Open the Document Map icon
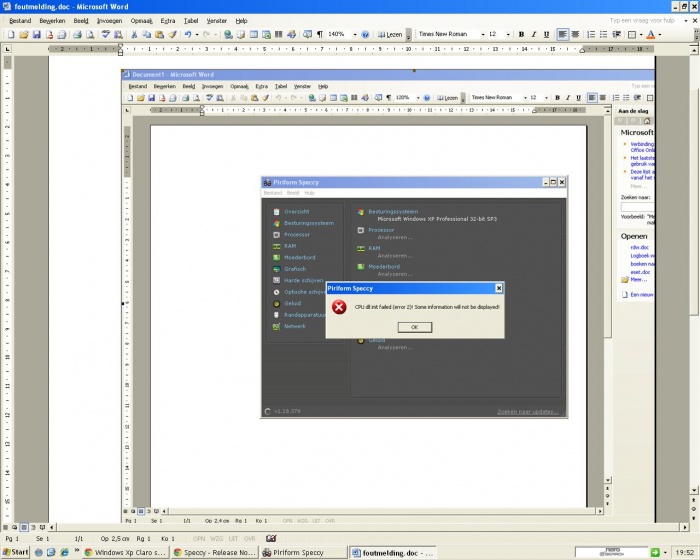 [x=307, y=34]
